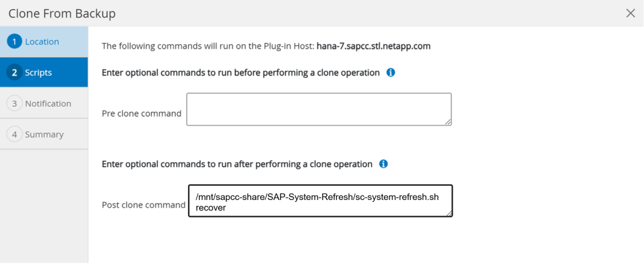Grab Post clone command box resize handle
The image size is (644, 265).
pos(449,213)
